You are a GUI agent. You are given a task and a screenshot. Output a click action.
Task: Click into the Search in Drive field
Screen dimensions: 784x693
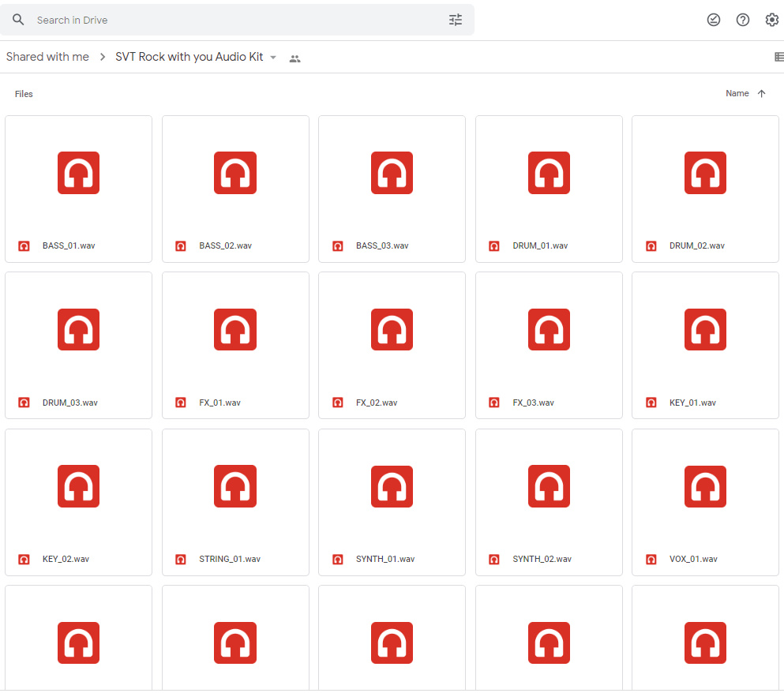[x=237, y=20]
